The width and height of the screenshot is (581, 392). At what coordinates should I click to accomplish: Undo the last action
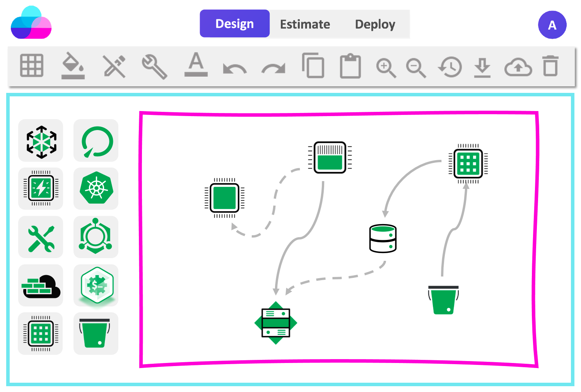tap(234, 67)
